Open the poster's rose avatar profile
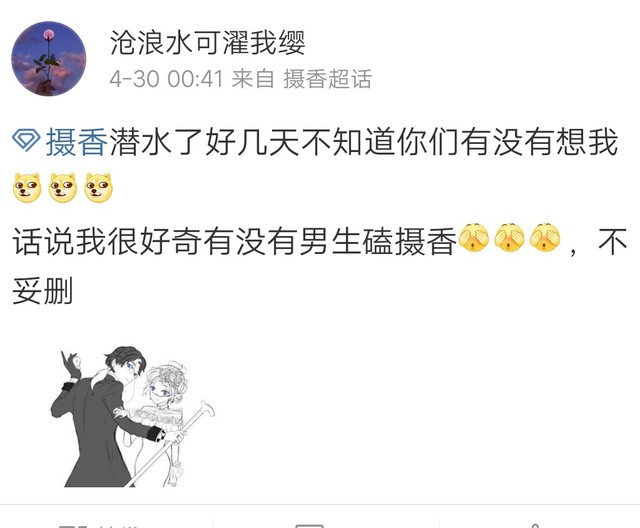 coord(49,59)
